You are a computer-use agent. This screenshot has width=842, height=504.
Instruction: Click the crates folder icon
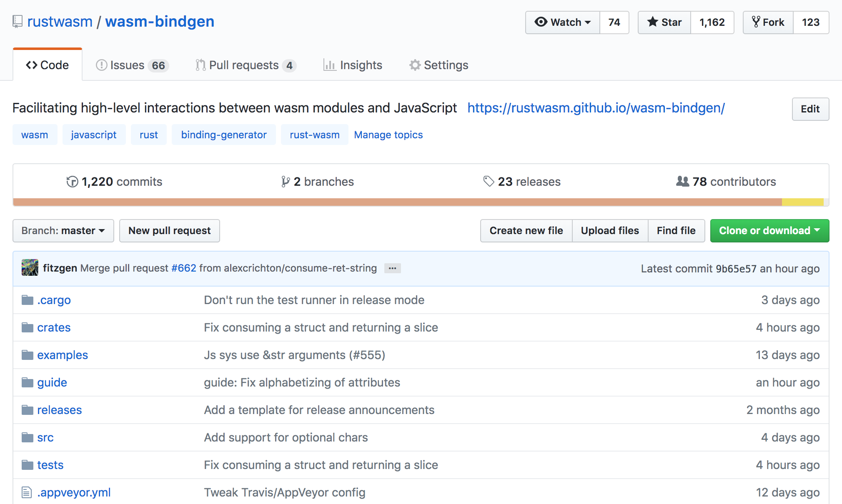click(28, 327)
